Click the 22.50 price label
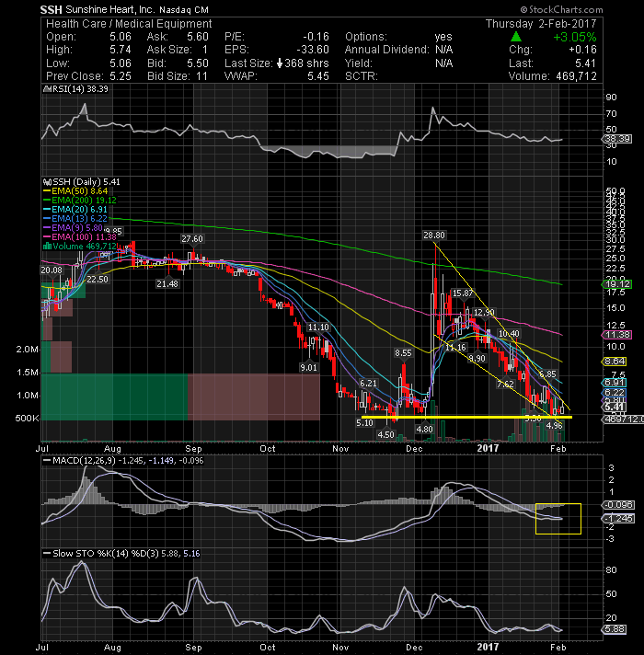The image size is (644, 655). click(98, 280)
